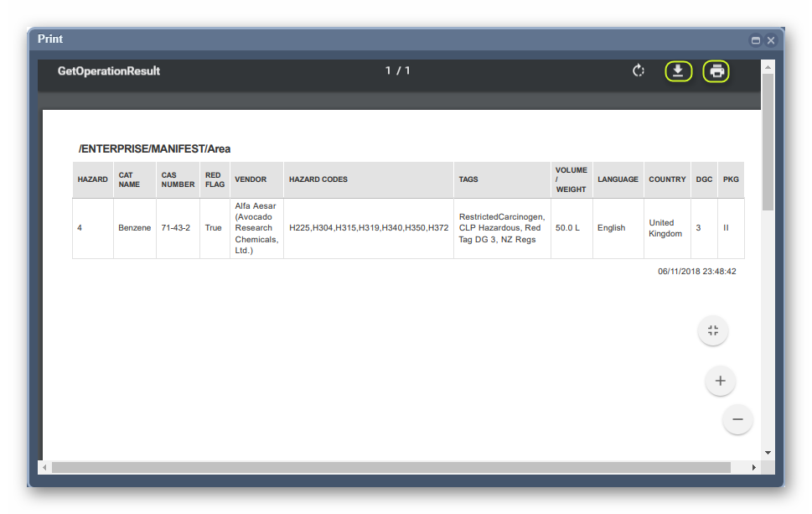Select the HAZARD column header
This screenshot has width=812, height=514.
click(92, 179)
